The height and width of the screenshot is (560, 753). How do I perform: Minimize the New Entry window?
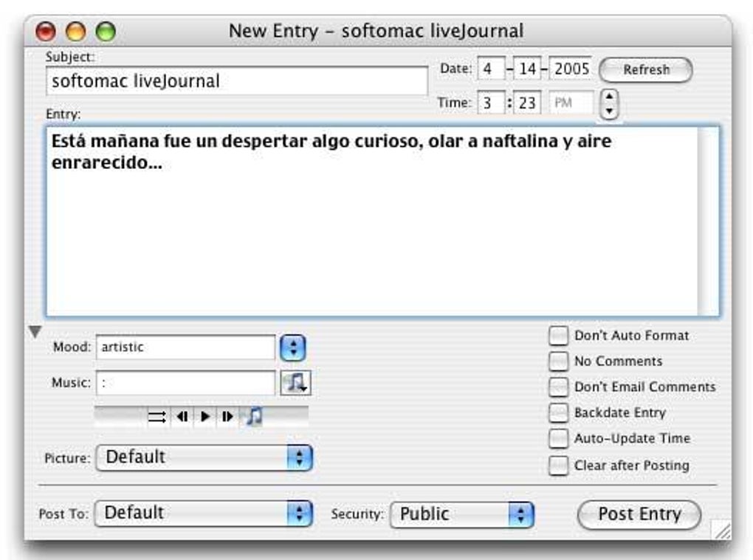(76, 31)
